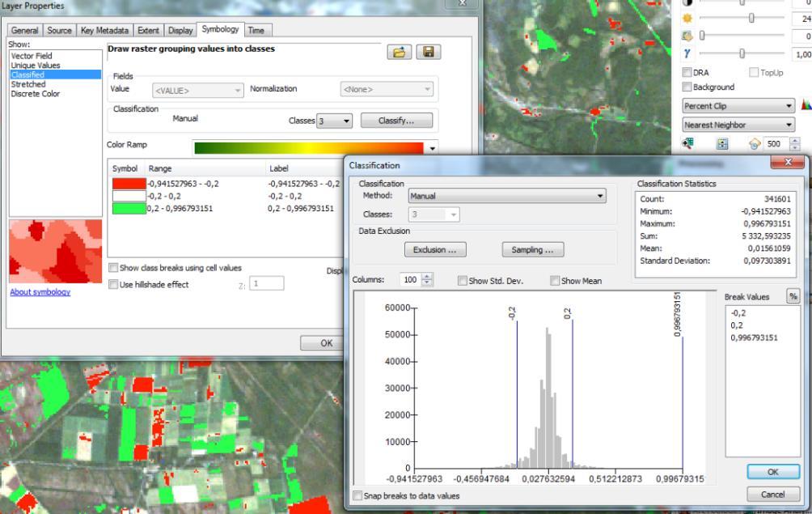812x514 pixels.
Task: Open the About symbology link
Action: [40, 291]
